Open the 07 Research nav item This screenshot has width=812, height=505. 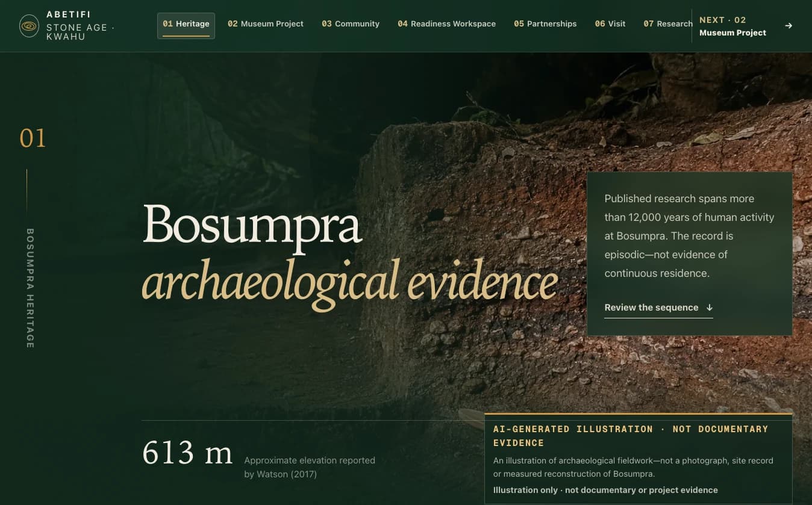(667, 24)
